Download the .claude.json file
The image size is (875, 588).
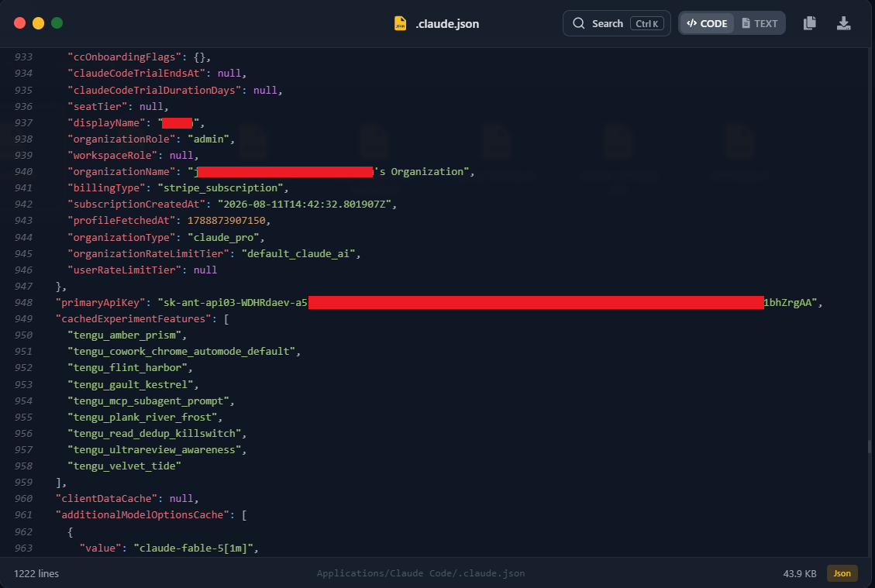[x=843, y=23]
